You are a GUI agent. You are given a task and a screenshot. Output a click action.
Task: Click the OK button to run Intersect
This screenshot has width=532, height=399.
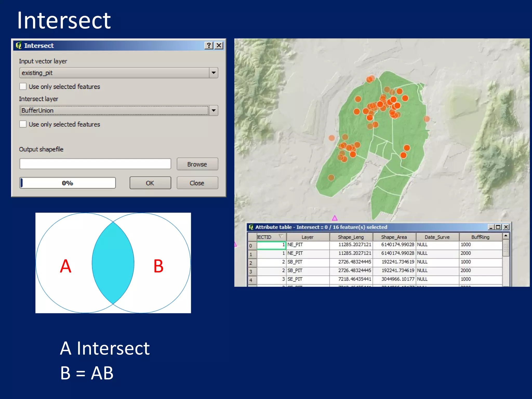pyautogui.click(x=150, y=183)
